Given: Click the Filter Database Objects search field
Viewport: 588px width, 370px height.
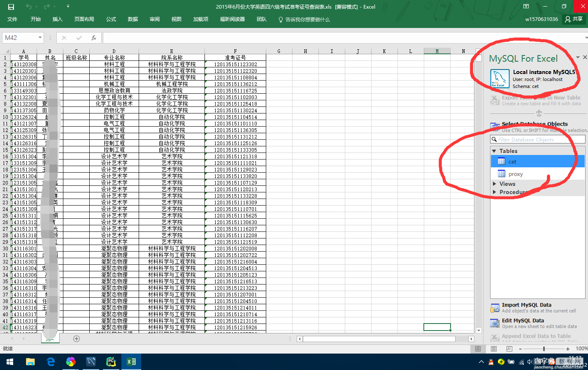Looking at the screenshot, I should 537,140.
